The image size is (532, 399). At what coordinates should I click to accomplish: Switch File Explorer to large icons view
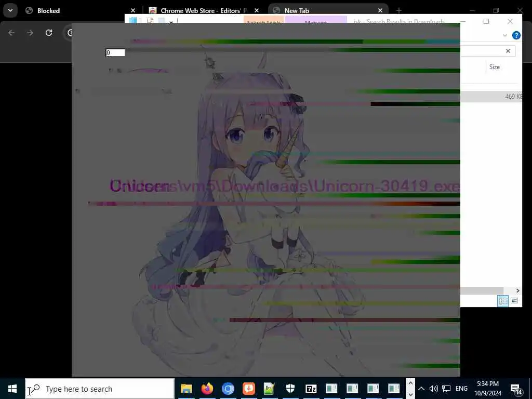point(514,301)
